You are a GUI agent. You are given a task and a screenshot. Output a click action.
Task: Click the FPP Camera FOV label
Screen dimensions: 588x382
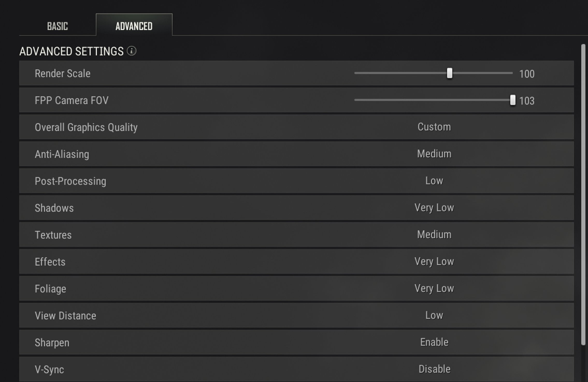[x=72, y=100]
